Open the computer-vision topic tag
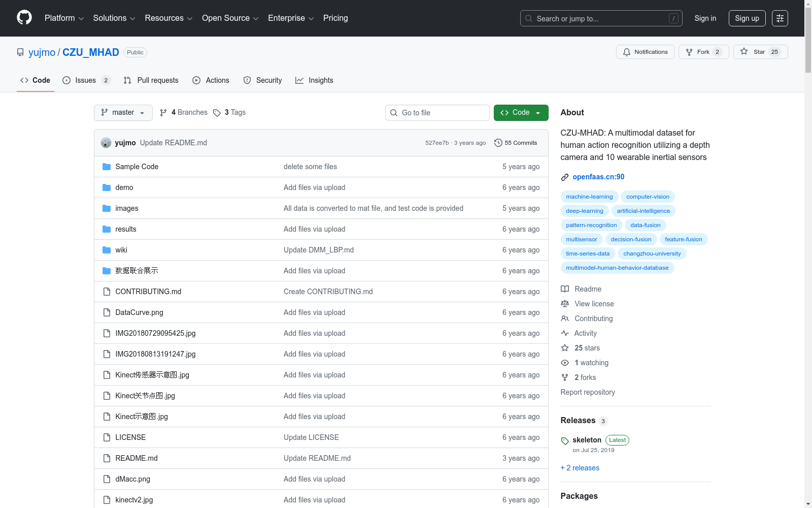Viewport: 812px width, 508px height. click(648, 197)
